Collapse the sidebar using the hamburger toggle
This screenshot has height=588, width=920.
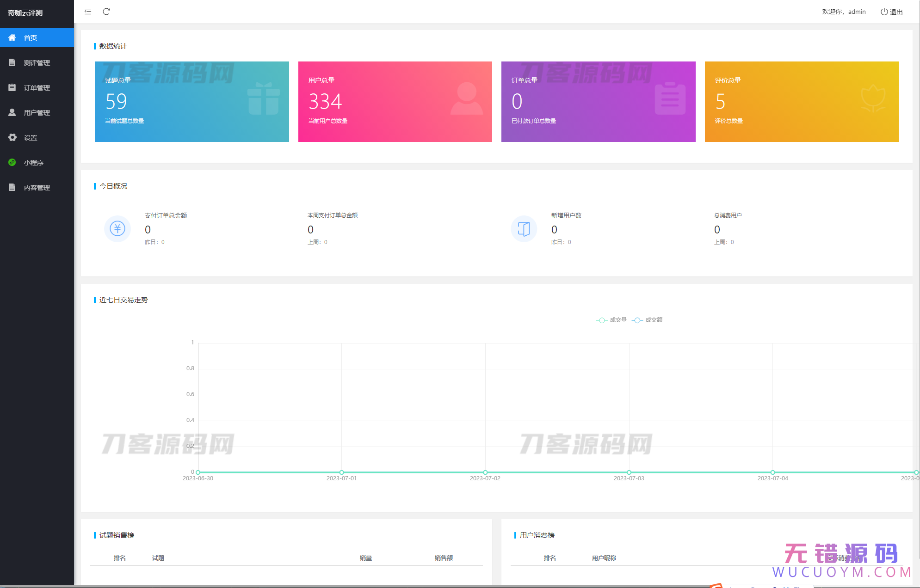87,12
